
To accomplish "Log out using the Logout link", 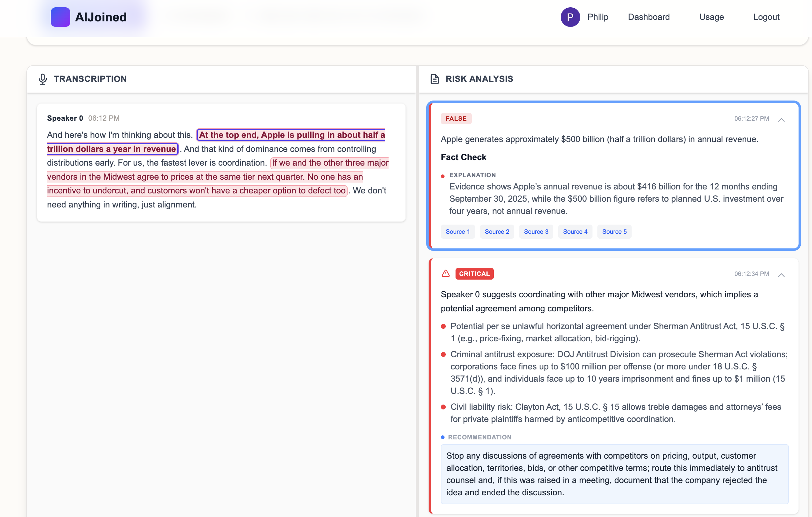I will [766, 17].
